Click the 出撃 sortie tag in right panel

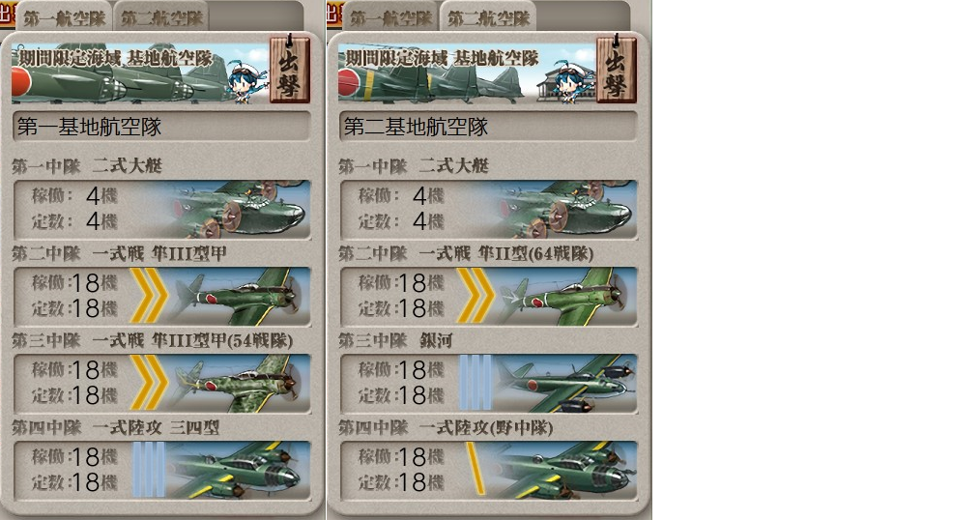(x=617, y=70)
